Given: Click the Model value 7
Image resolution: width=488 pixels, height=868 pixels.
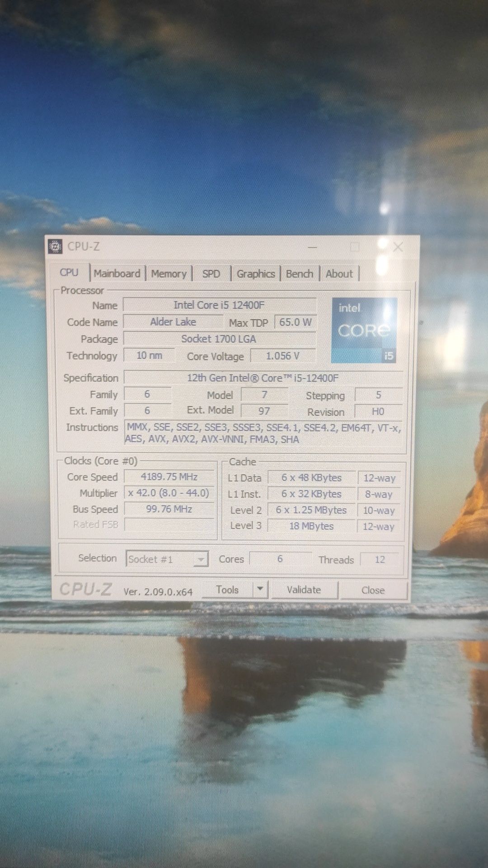Looking at the screenshot, I should (264, 395).
